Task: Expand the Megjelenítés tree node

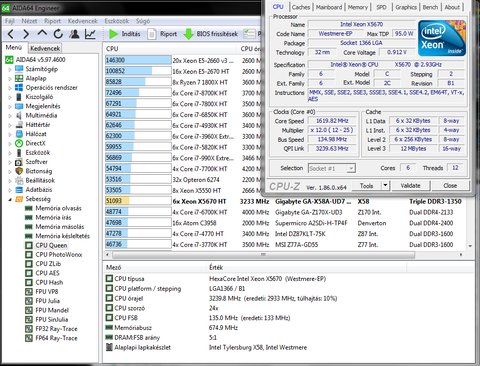Action: [x=10, y=107]
